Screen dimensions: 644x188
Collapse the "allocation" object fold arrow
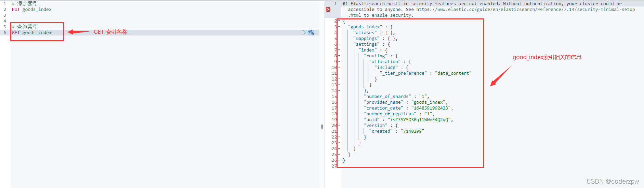click(339, 62)
